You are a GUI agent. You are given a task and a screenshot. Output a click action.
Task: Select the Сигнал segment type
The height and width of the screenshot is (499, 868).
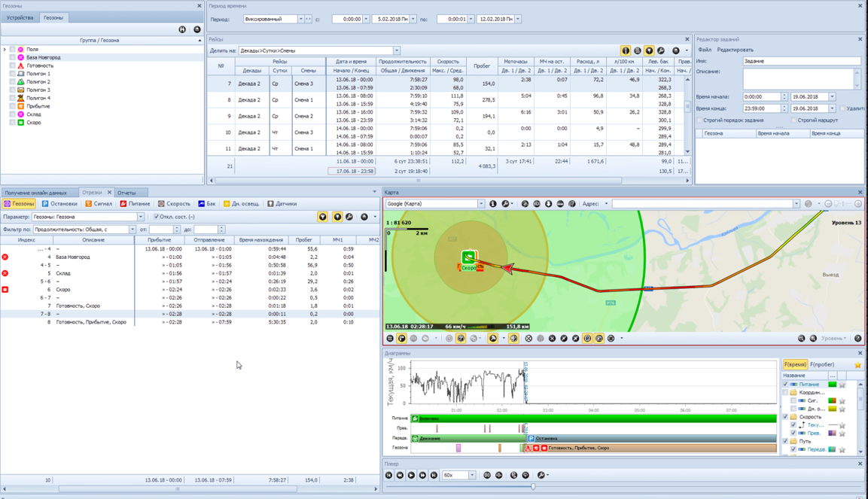[x=99, y=203]
